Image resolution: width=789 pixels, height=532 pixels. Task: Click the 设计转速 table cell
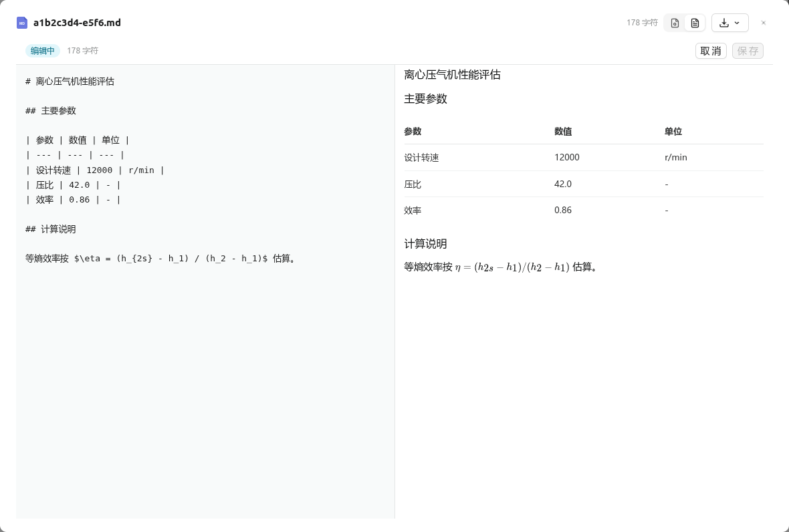(422, 157)
